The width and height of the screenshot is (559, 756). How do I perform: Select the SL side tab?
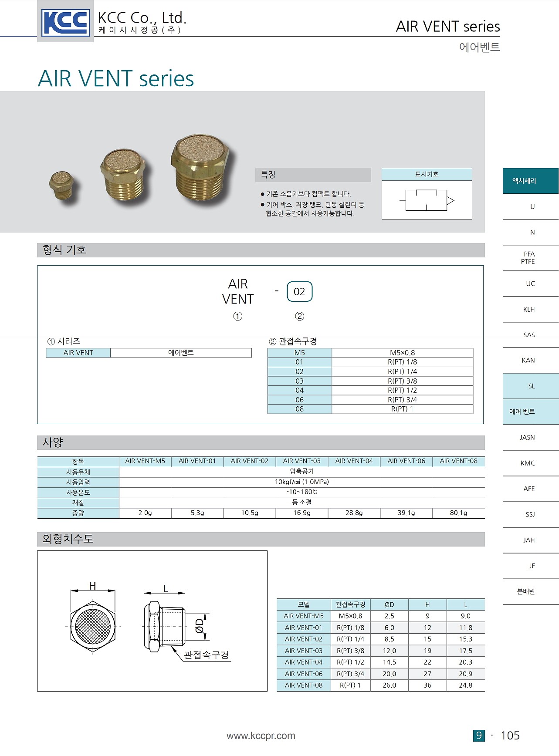[x=531, y=386]
